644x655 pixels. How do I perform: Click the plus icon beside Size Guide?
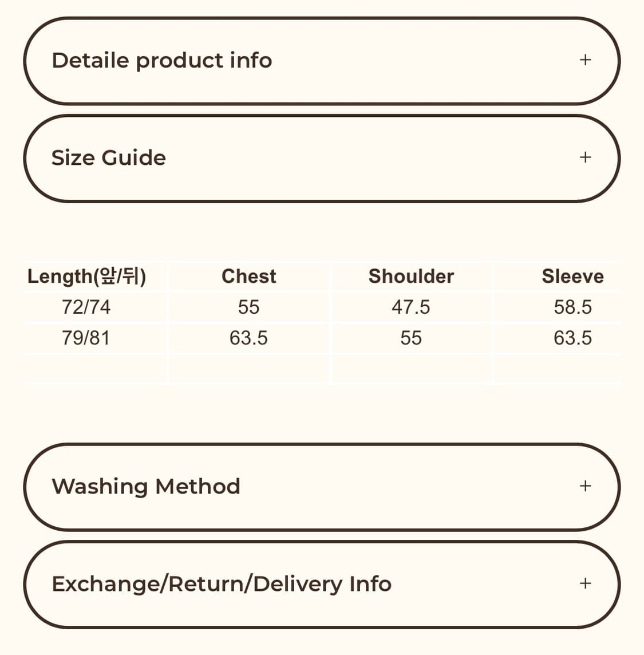[x=585, y=157]
